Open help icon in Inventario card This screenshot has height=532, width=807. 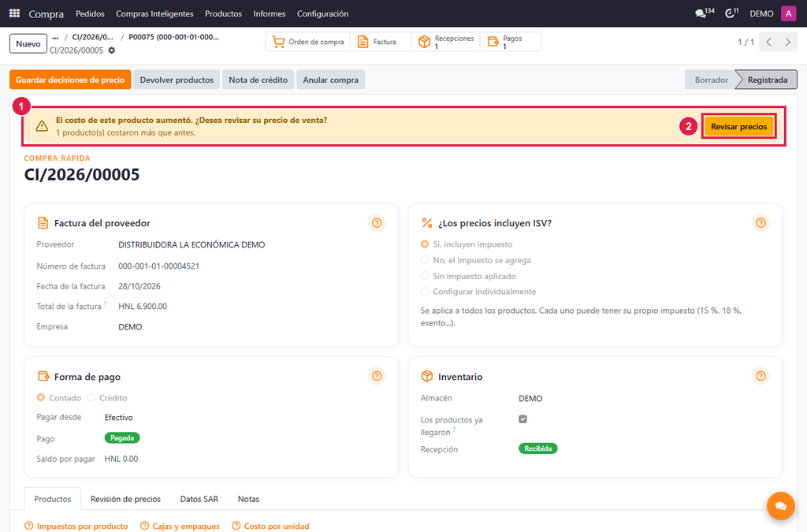coord(761,376)
